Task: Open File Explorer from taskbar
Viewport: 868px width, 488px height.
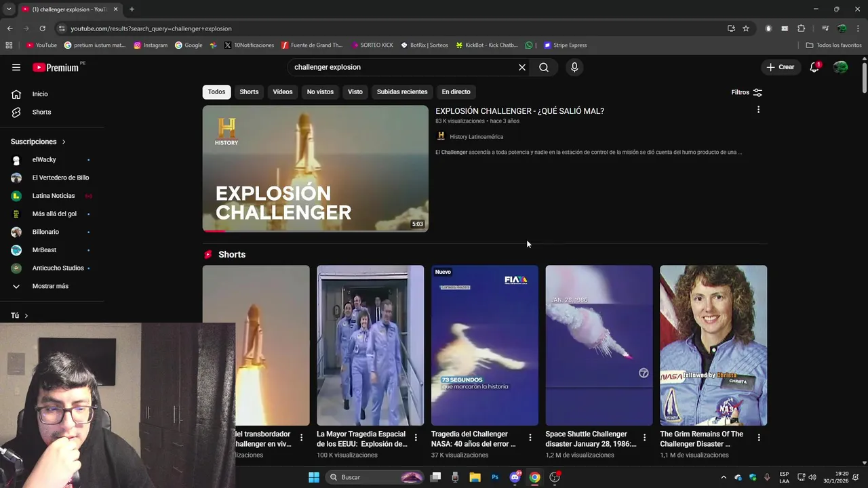Action: click(475, 477)
